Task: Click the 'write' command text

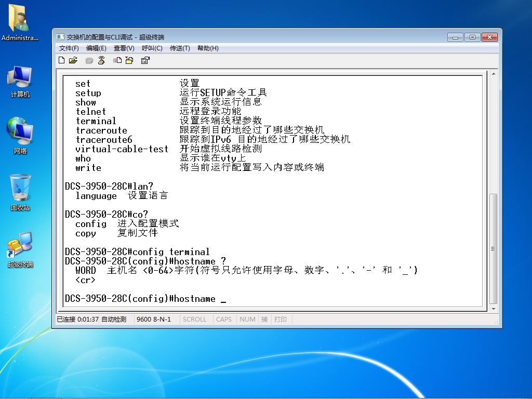Action: coord(88,168)
